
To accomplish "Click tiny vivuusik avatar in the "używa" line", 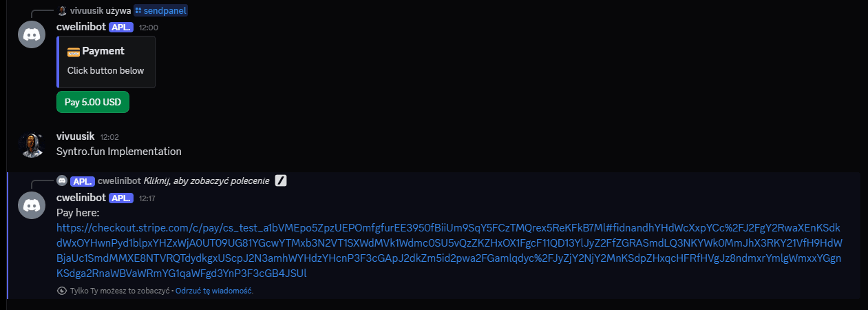I will click(63, 11).
